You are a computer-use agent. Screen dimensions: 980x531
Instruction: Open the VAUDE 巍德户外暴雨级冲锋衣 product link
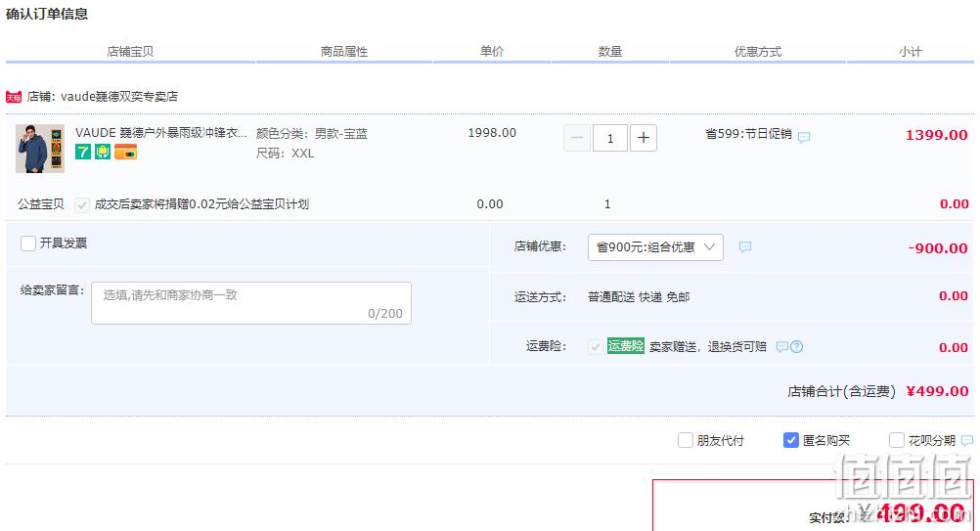(x=161, y=133)
